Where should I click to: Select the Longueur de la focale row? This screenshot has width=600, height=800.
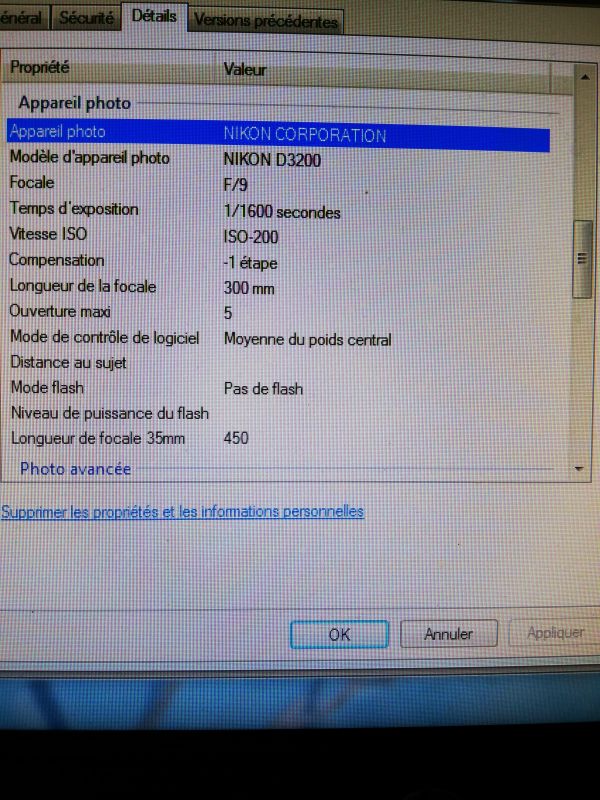pyautogui.click(x=278, y=287)
